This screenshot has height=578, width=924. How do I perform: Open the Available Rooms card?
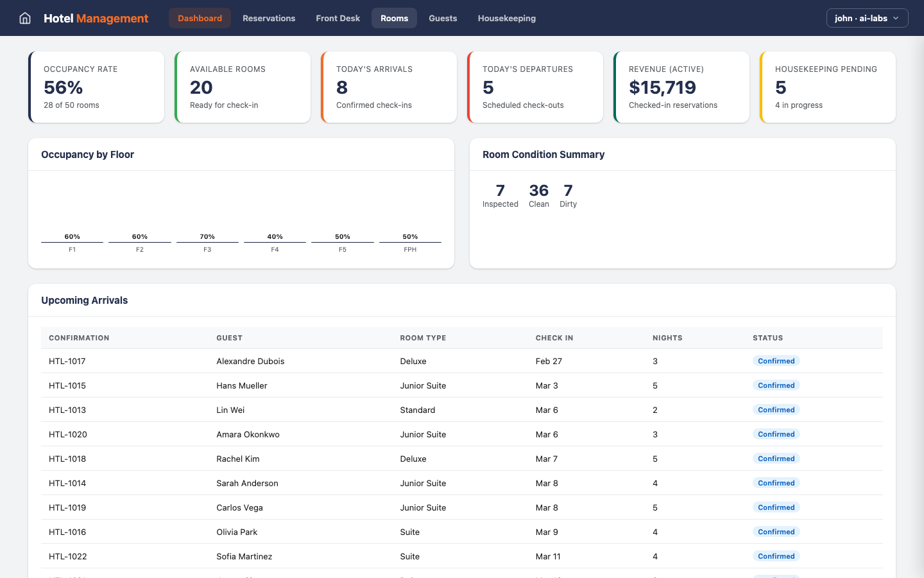point(243,87)
